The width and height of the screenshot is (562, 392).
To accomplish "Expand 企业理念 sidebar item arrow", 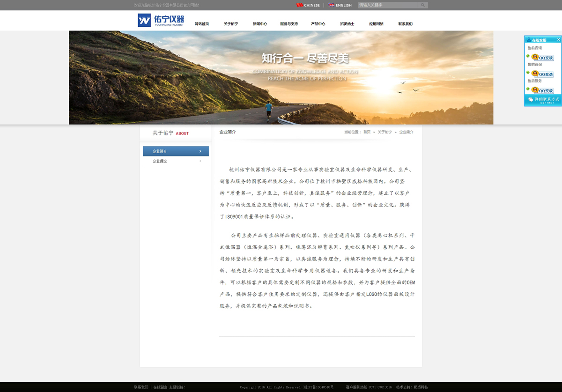I will pos(200,161).
